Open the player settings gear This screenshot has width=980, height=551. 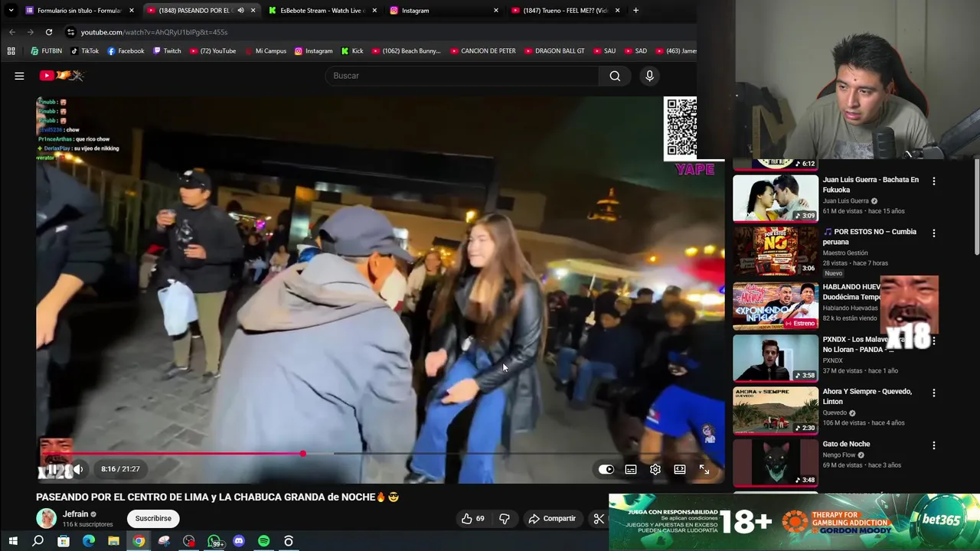coord(655,469)
